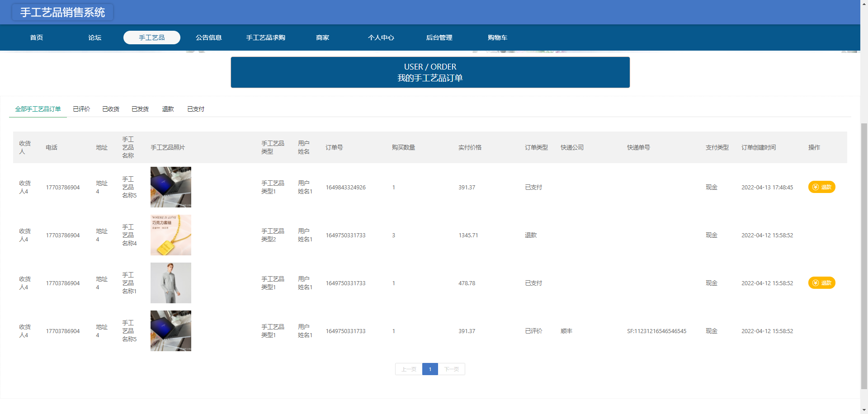The width and height of the screenshot is (868, 414).
Task: View the 退款 refund orders tab
Action: [168, 109]
